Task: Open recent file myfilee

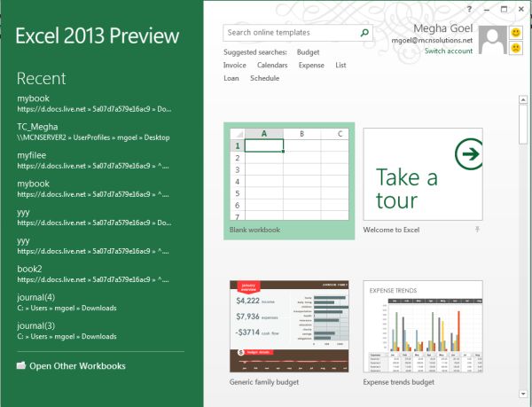Action: pos(94,160)
